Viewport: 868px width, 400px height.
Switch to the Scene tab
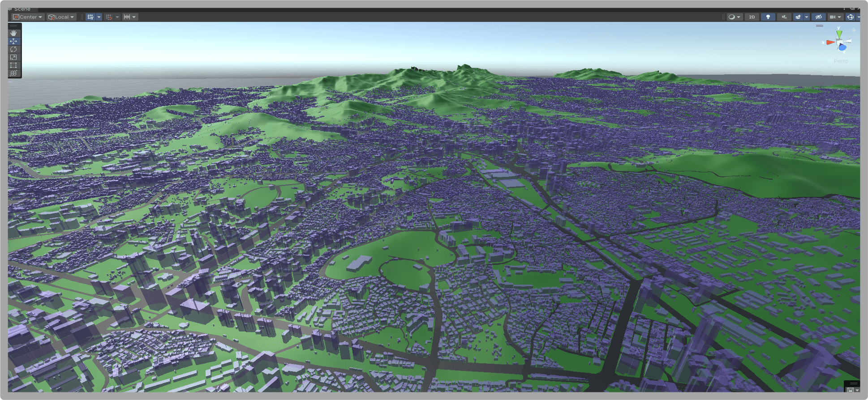pos(22,9)
